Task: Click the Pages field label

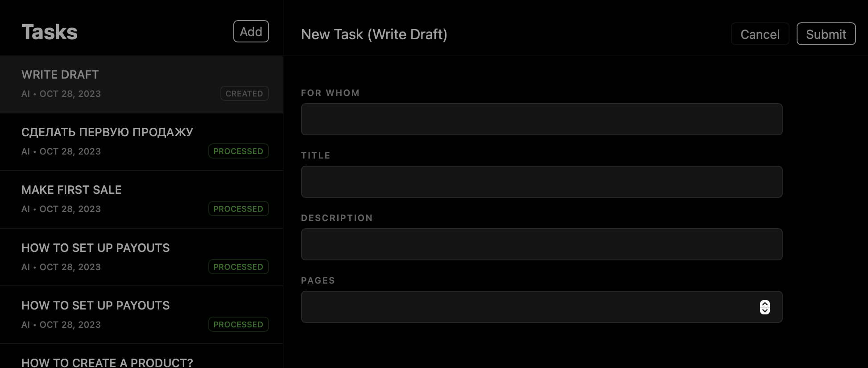Action: [318, 280]
